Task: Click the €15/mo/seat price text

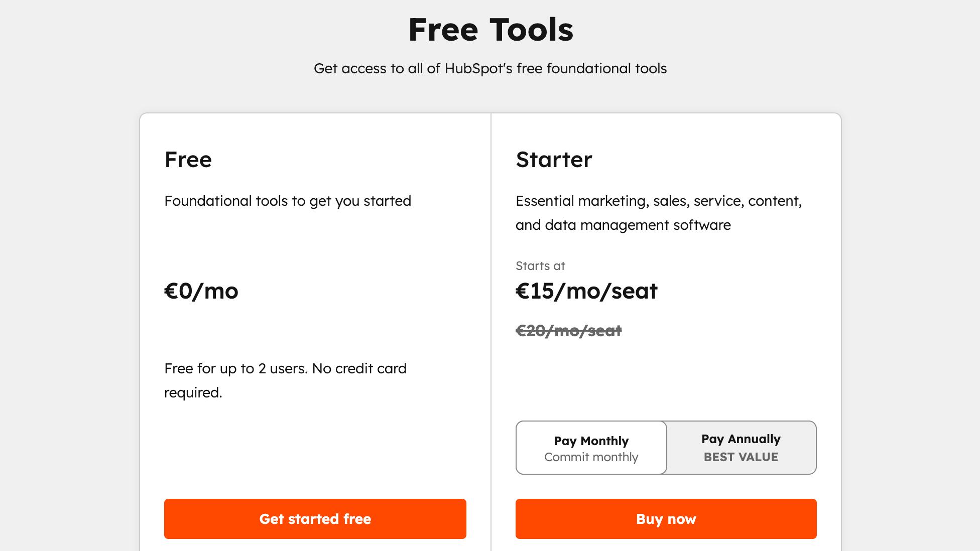Action: pos(586,291)
